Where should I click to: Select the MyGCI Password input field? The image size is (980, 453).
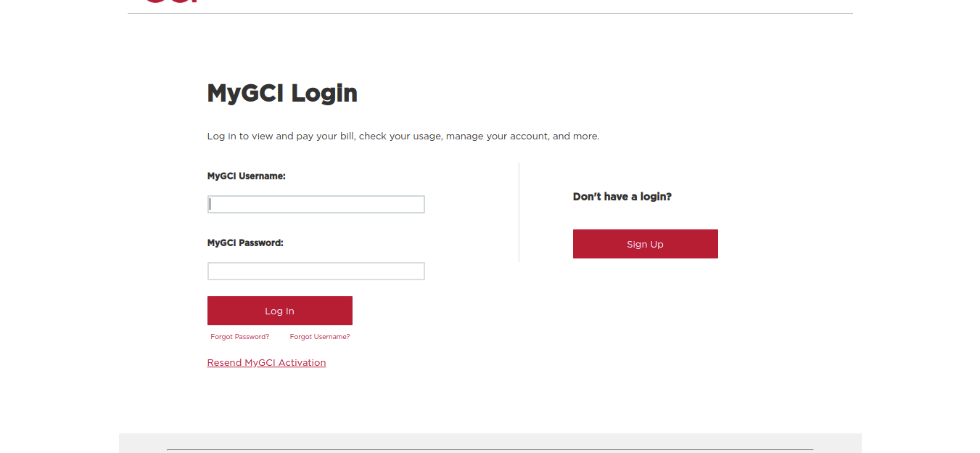(x=316, y=271)
